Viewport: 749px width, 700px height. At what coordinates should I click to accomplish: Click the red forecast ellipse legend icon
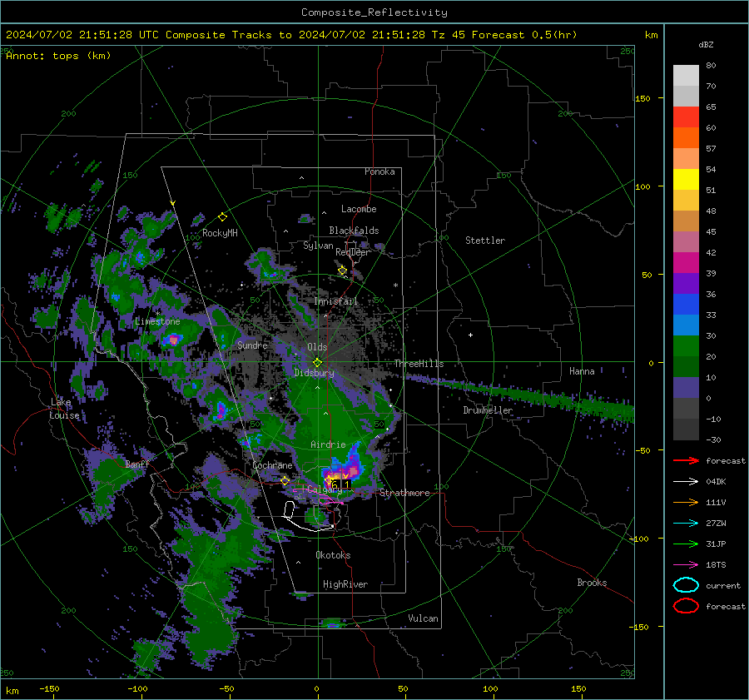[x=686, y=606]
